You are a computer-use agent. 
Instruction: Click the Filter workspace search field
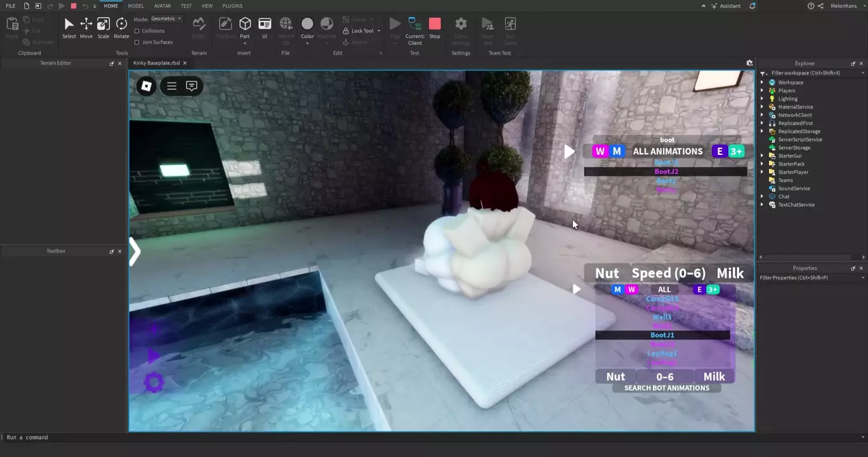(812, 73)
